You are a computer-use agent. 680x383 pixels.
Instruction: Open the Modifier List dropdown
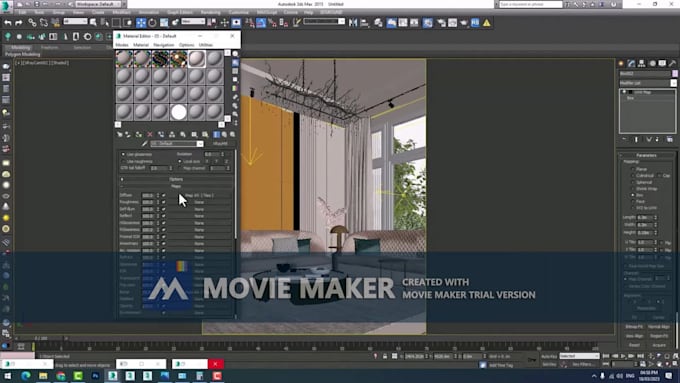[647, 83]
